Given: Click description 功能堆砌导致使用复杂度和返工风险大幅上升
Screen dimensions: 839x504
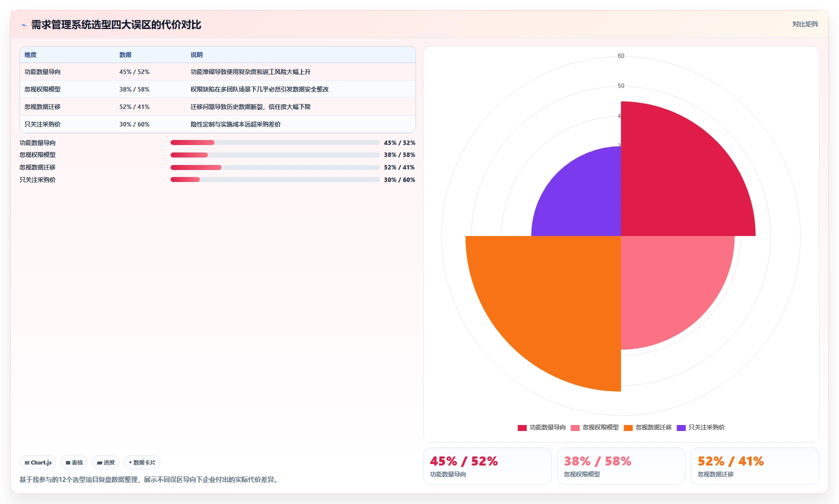Looking at the screenshot, I should pyautogui.click(x=250, y=72).
